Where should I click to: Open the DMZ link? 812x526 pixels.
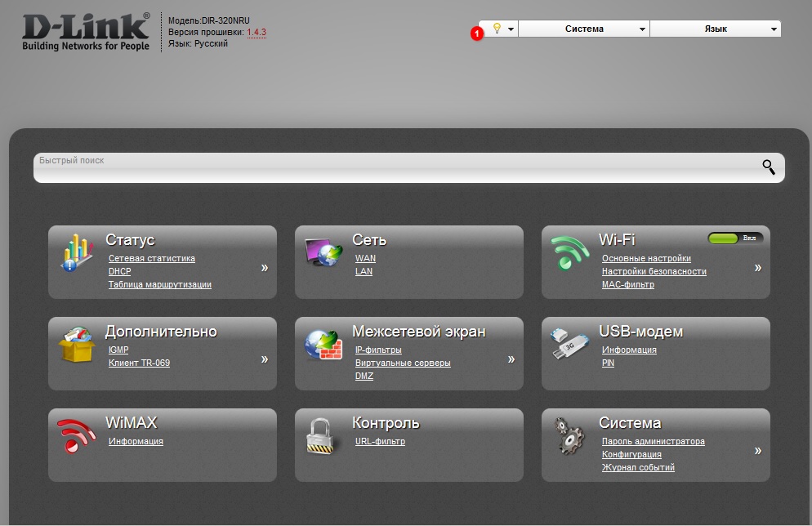(x=364, y=376)
